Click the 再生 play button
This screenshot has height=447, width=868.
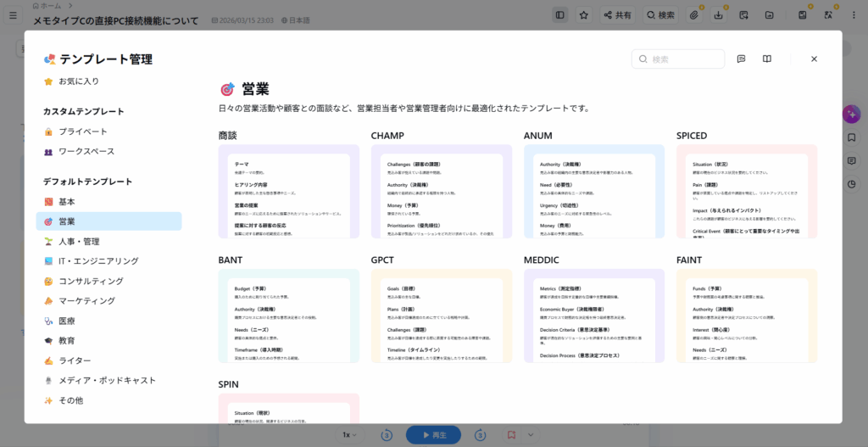[x=433, y=435]
